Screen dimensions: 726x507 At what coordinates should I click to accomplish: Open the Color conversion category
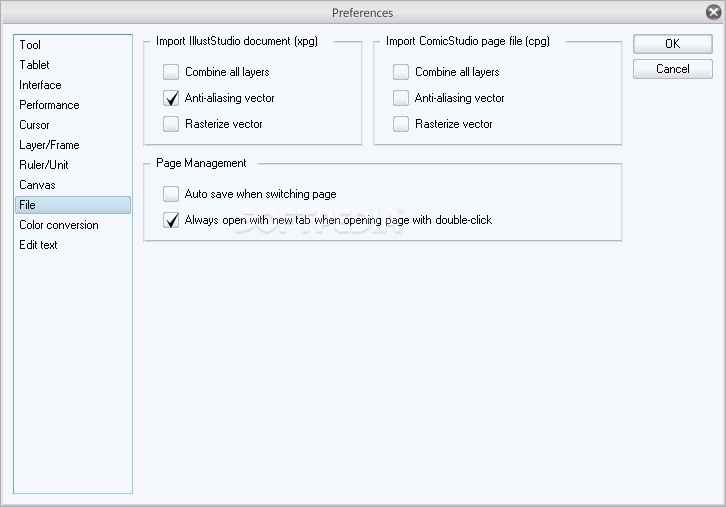59,225
